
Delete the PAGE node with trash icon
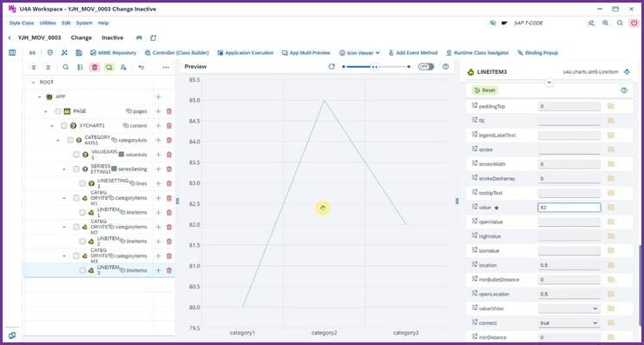(168, 111)
